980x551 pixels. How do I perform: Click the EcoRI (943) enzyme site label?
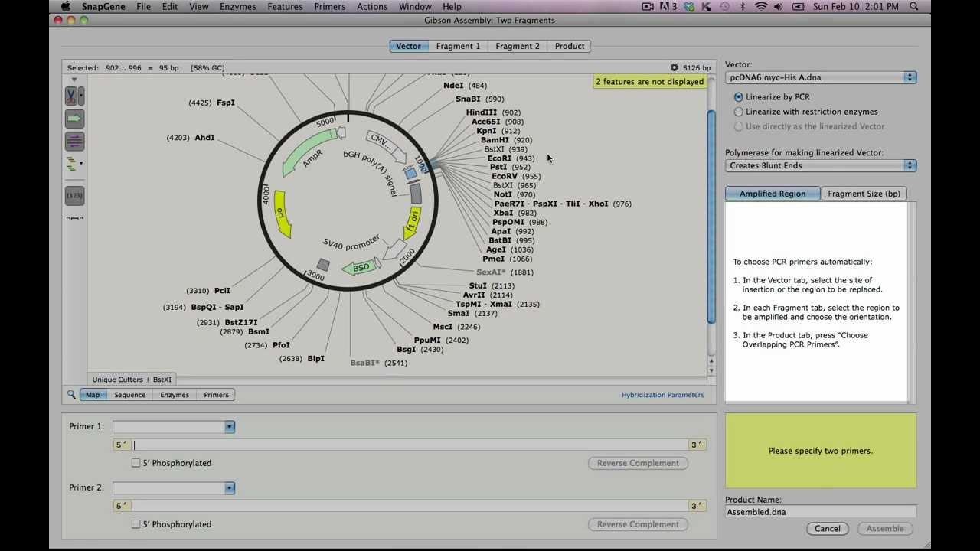[x=511, y=158]
